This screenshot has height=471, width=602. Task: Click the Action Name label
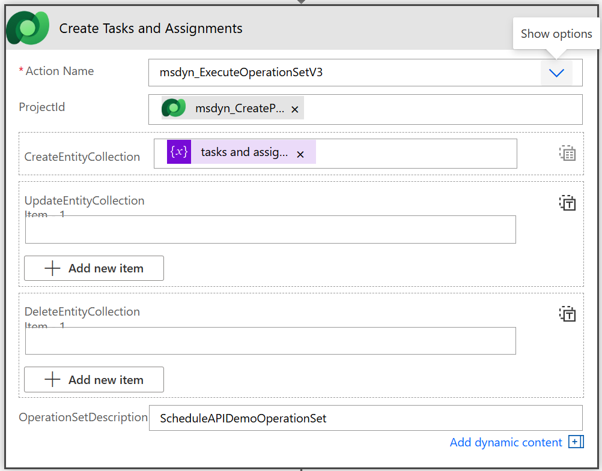60,71
